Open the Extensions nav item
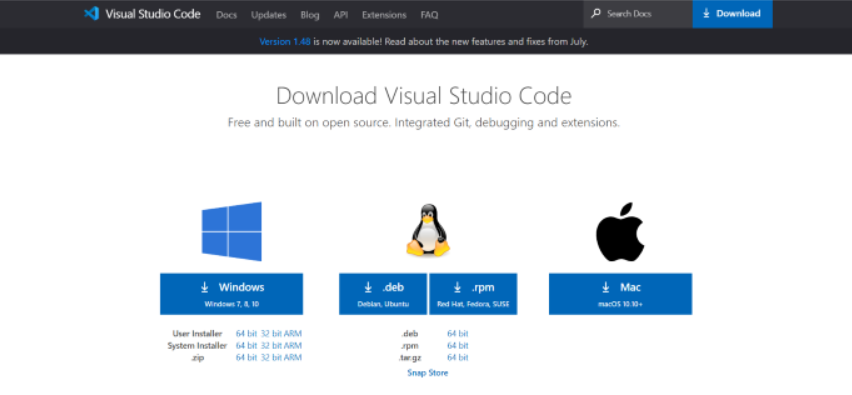This screenshot has height=395, width=852. pyautogui.click(x=384, y=15)
